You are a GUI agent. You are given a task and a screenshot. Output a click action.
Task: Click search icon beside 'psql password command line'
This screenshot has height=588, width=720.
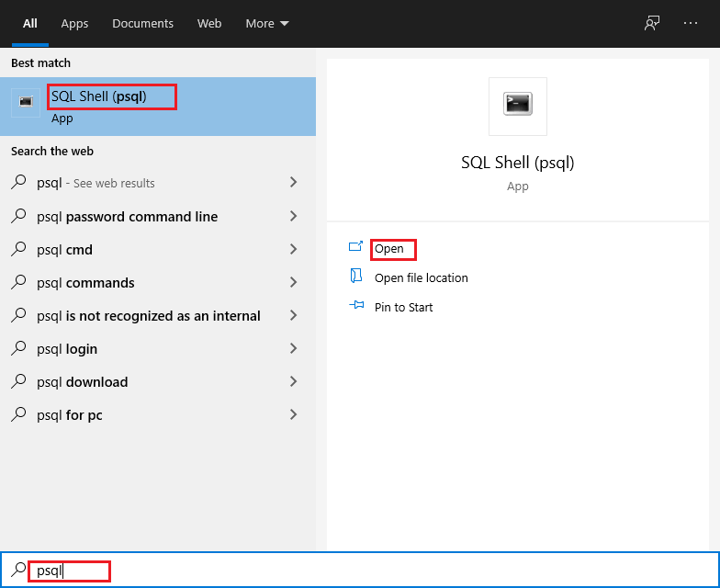18,215
